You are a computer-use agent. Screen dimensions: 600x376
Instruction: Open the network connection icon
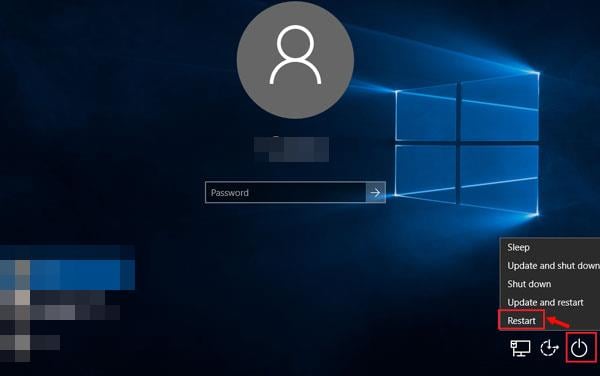520,348
